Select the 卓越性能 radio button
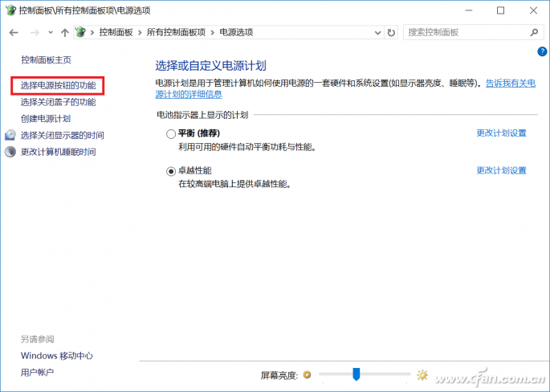The height and width of the screenshot is (392, 550). click(171, 171)
